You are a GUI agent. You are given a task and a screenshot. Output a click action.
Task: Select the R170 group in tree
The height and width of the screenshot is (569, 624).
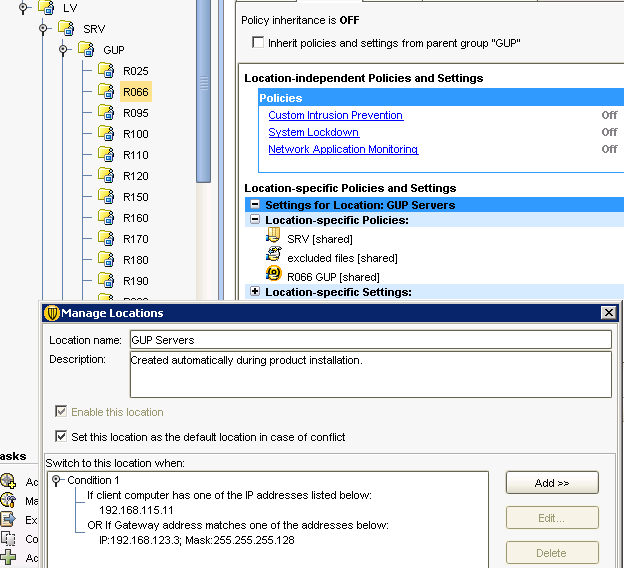tap(136, 239)
